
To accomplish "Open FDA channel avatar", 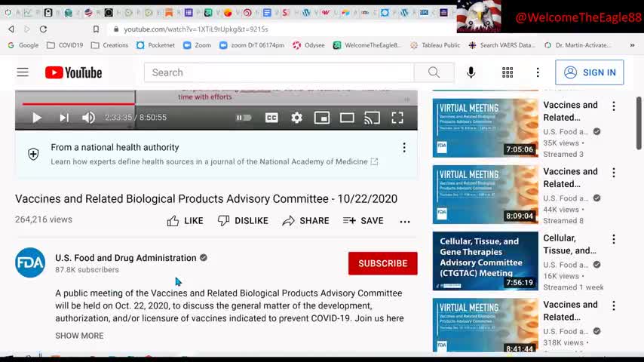I will (x=30, y=262).
